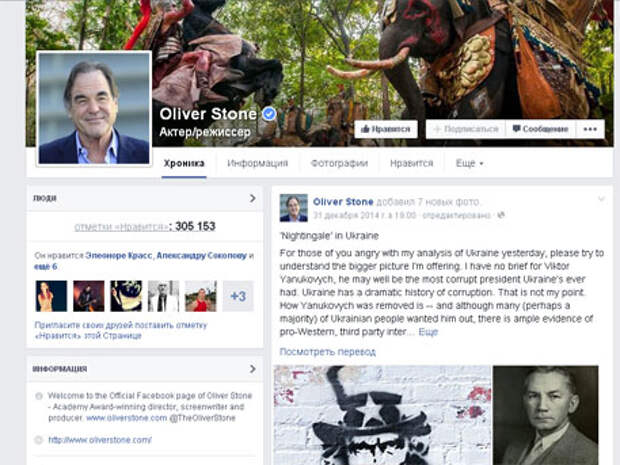620x465 pixels.
Task: Click the globe icon beside website URL
Action: click(39, 440)
